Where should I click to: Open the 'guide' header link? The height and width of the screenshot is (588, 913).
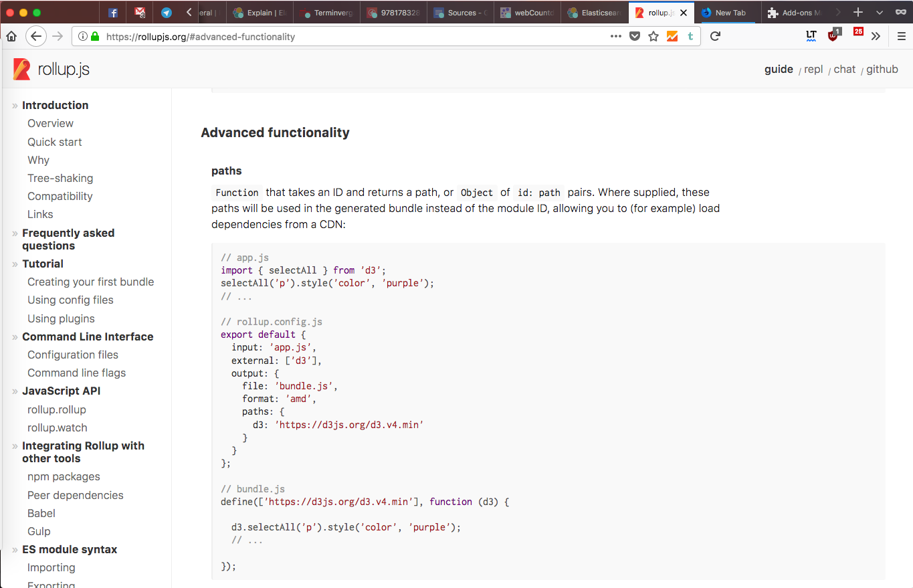(779, 70)
